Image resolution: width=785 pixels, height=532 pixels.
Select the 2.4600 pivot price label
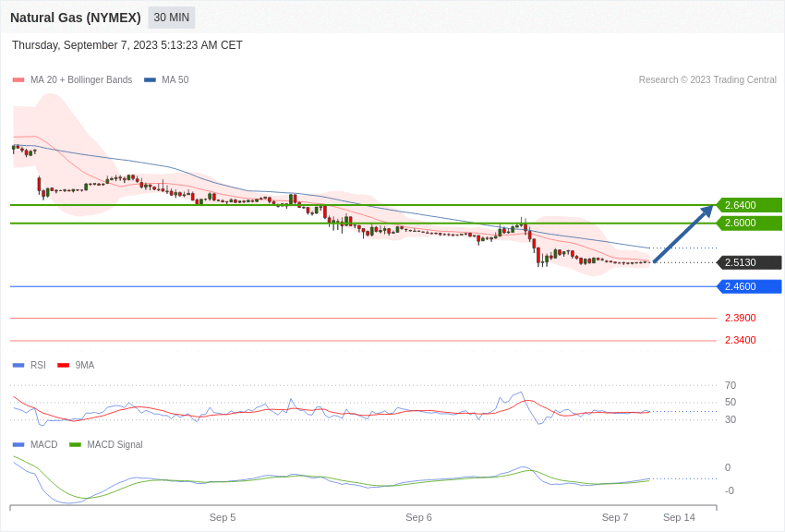pos(749,286)
